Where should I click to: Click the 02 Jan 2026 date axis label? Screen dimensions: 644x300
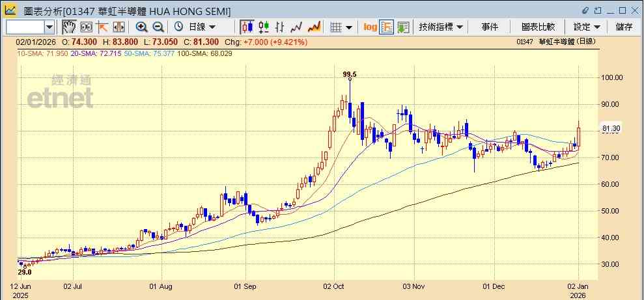click(578, 290)
